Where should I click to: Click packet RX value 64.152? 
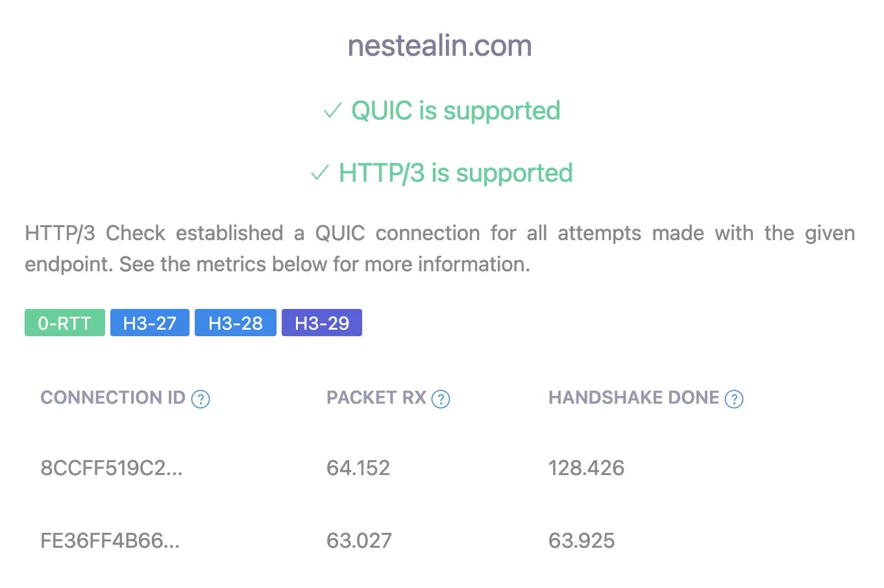[x=358, y=468]
